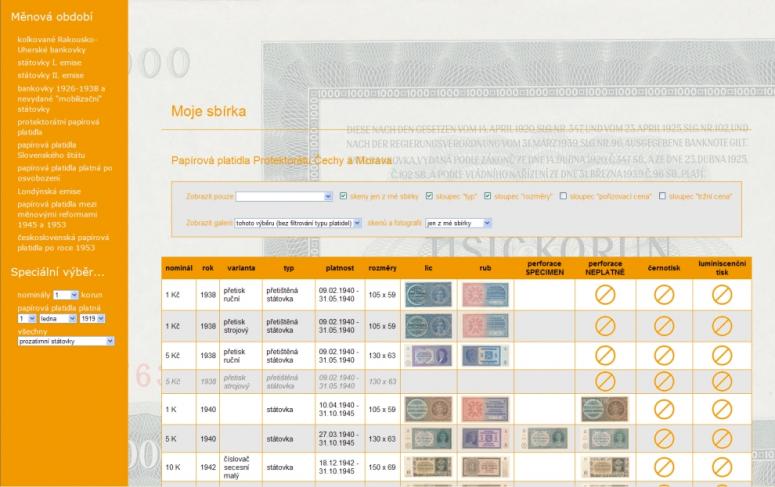775x487 pixels.
Task: Open rub scan of 5 Kč přetisk ruční
Action: point(485,355)
